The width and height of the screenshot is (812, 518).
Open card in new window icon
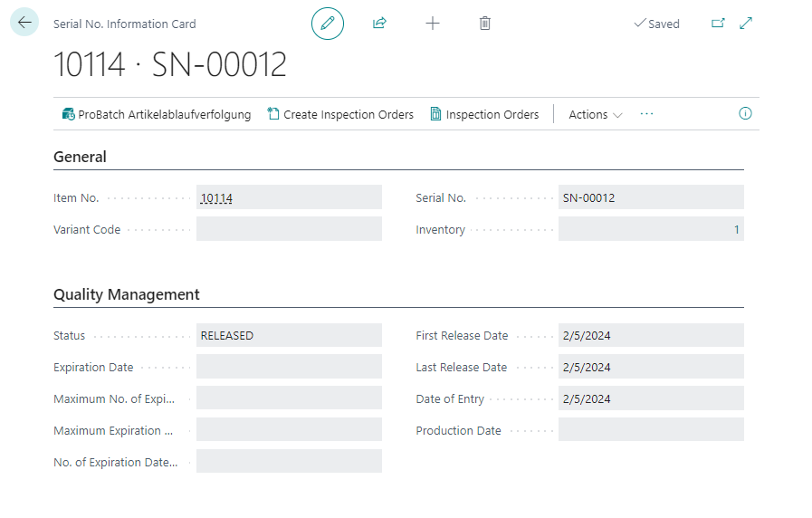pos(718,24)
